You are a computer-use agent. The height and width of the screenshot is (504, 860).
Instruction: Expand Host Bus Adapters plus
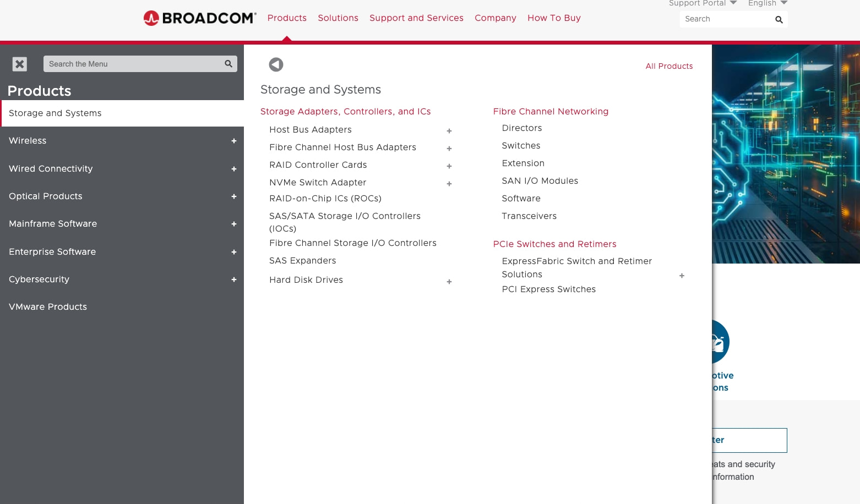[x=449, y=131]
